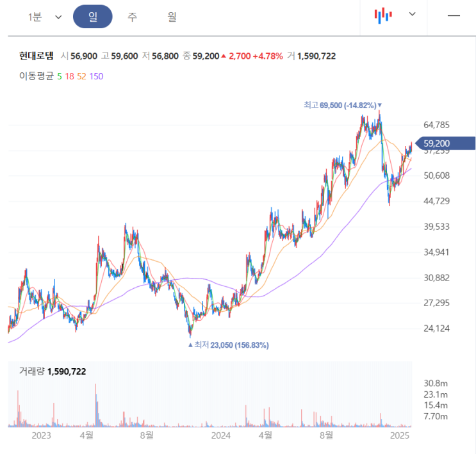Click the 8월 label after 2024
Screen dimensions: 476x454
point(326,435)
